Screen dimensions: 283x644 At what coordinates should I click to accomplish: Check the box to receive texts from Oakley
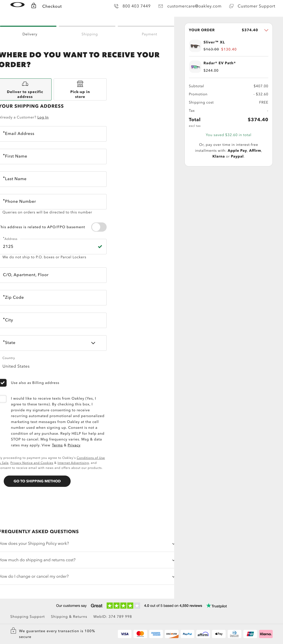click(x=3, y=399)
